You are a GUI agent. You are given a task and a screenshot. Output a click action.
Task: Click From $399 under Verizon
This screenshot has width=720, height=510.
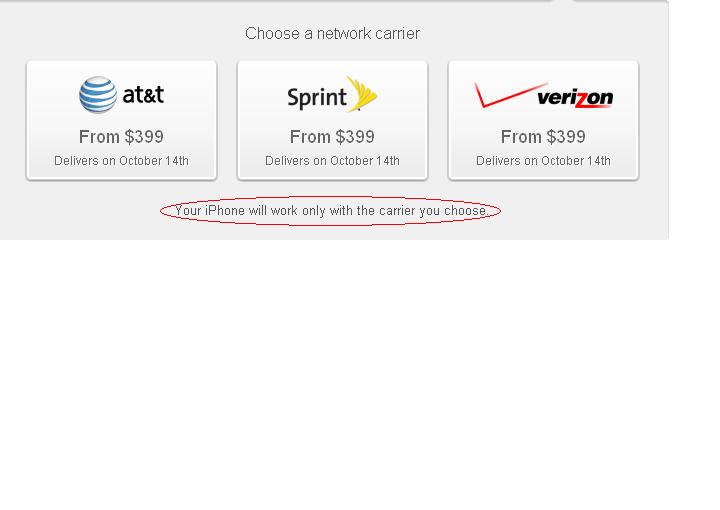[543, 137]
